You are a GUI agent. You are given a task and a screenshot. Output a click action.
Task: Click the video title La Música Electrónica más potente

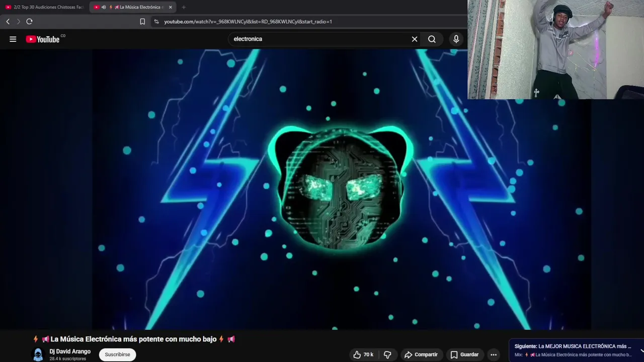[134, 339]
